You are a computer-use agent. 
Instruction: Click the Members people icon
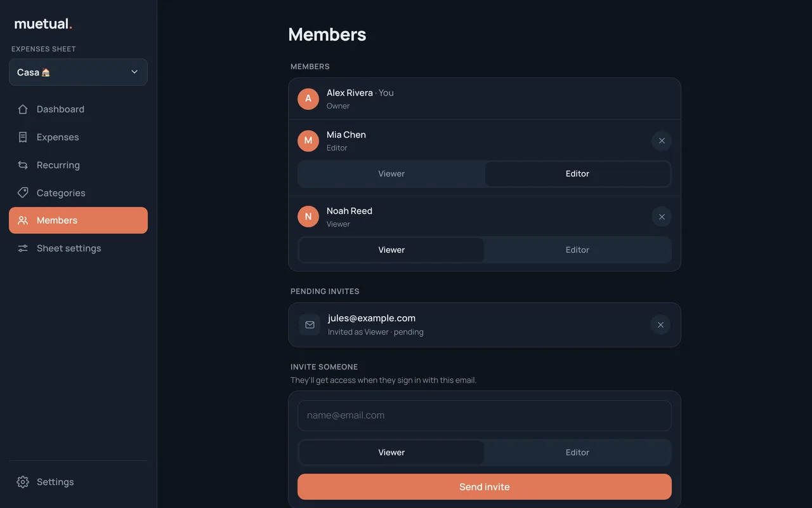(x=23, y=220)
